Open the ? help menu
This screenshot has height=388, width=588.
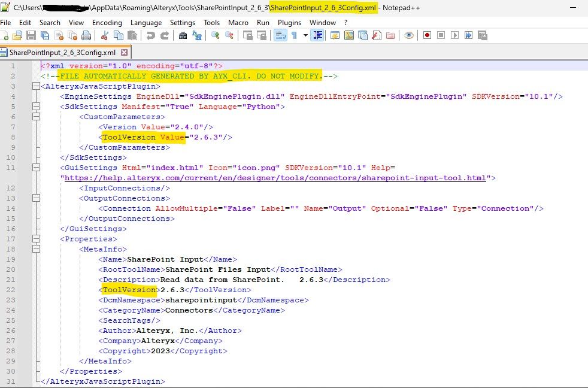pos(345,23)
